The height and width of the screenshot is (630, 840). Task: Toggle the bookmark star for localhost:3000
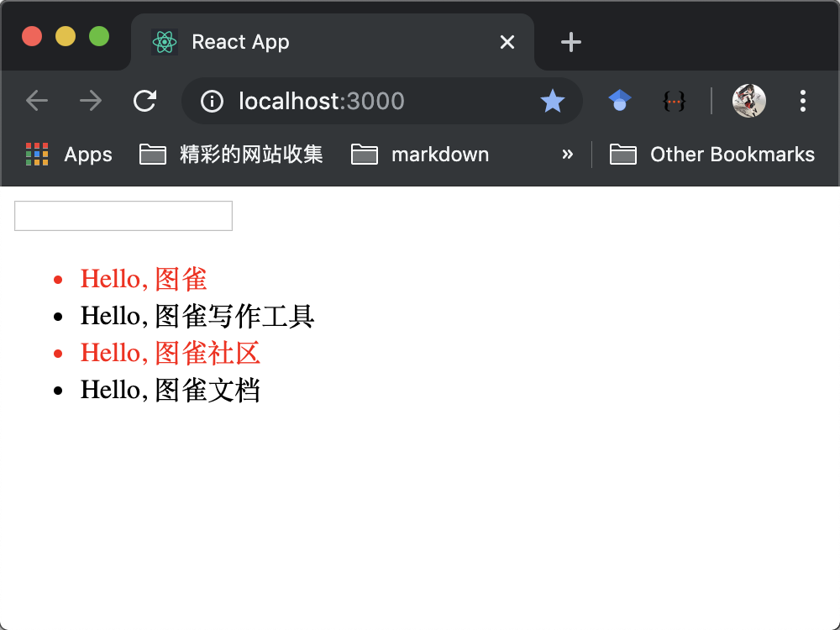(x=553, y=100)
